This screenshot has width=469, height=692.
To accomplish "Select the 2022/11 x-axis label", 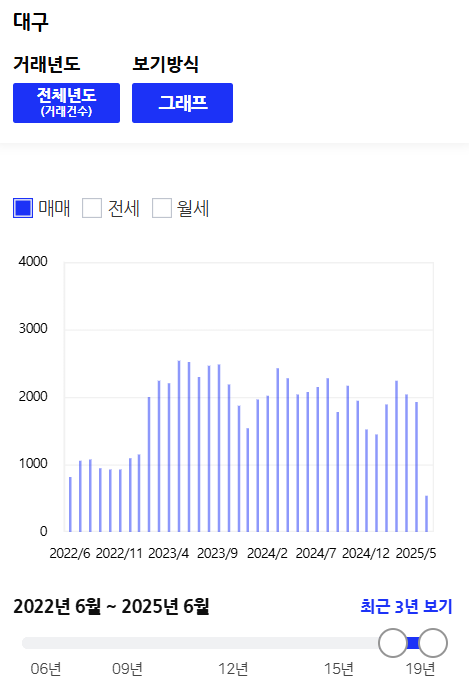I will coord(119,553).
